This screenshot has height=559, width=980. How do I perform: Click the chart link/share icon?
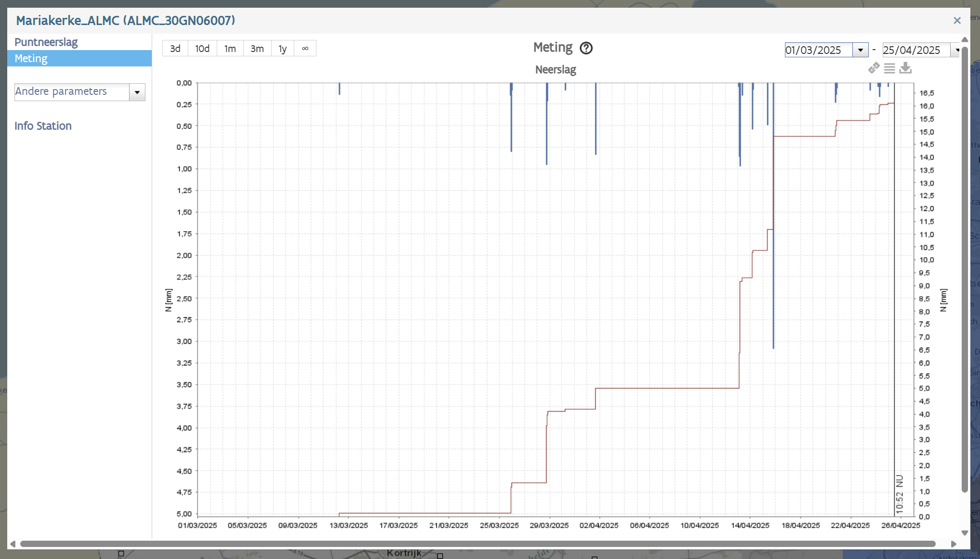coord(874,68)
